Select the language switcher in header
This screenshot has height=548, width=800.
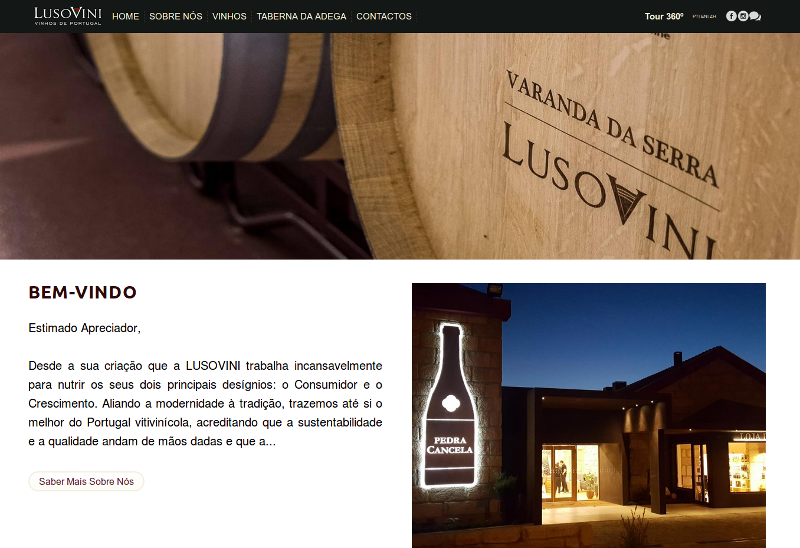[704, 16]
